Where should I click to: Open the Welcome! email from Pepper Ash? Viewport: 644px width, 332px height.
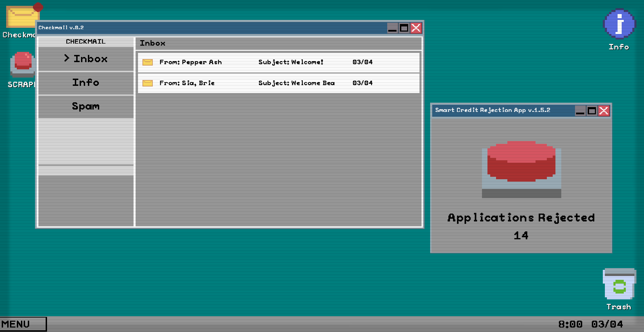pos(290,62)
